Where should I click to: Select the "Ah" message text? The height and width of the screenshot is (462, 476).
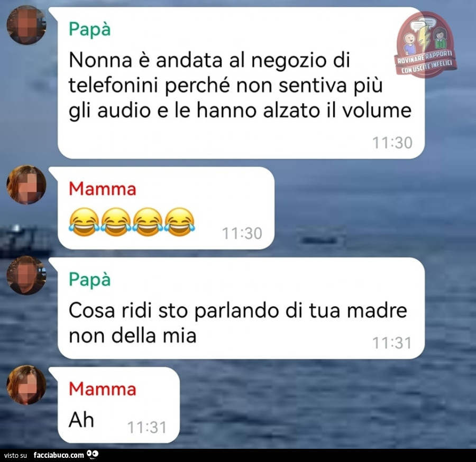81,420
